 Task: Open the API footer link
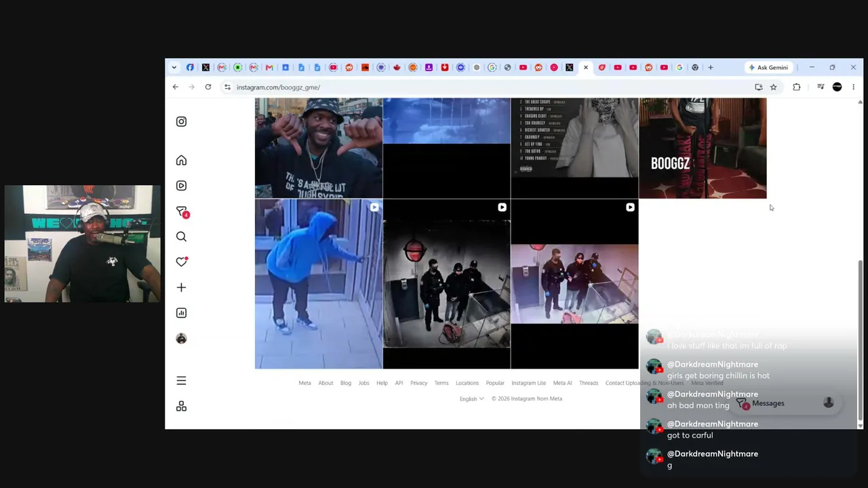pyautogui.click(x=399, y=383)
